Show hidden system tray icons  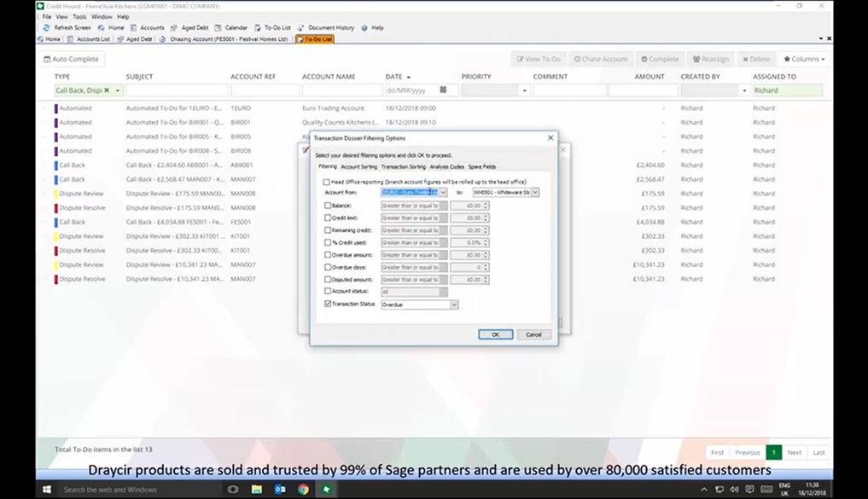[x=704, y=489]
